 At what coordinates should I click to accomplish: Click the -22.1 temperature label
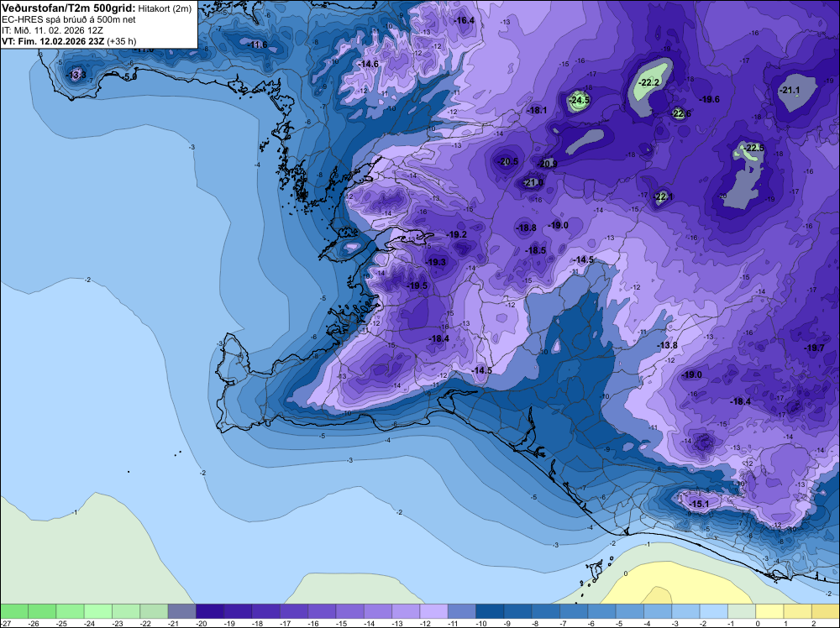pos(664,196)
